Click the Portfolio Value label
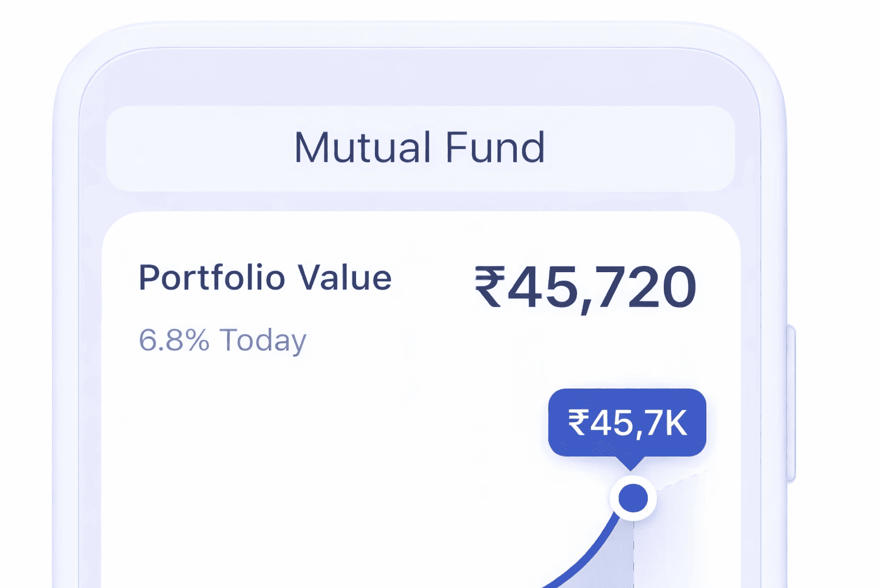Viewport: 882px width, 588px height. (265, 278)
